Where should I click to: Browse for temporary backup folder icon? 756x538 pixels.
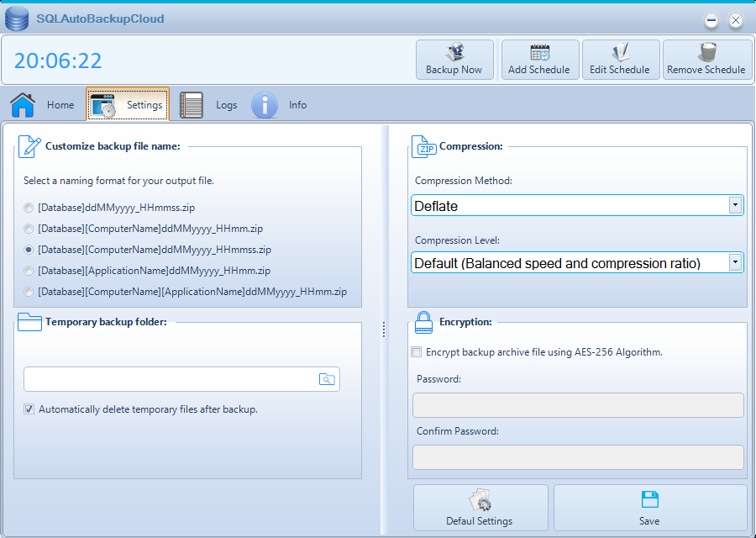[327, 379]
